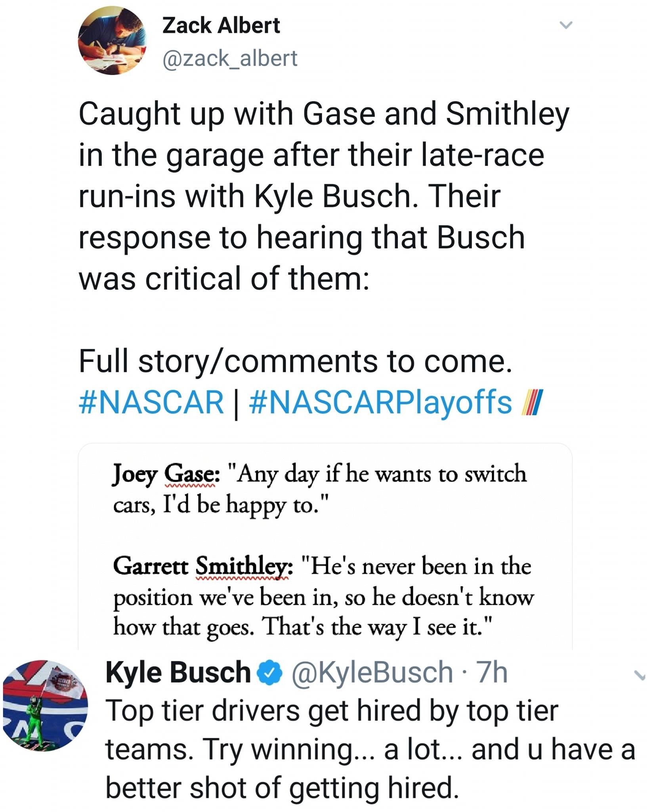This screenshot has height=812, width=649.
Task: Visit the @KyleBusch handle
Action: click(x=372, y=673)
